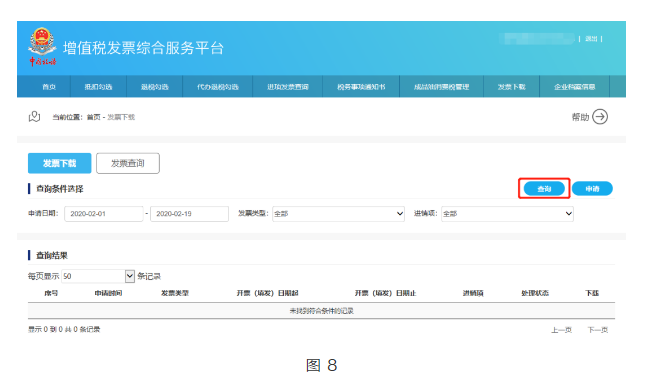651x388 pixels.
Task: Open the 税务事项通知书 menu item
Action: (361, 87)
